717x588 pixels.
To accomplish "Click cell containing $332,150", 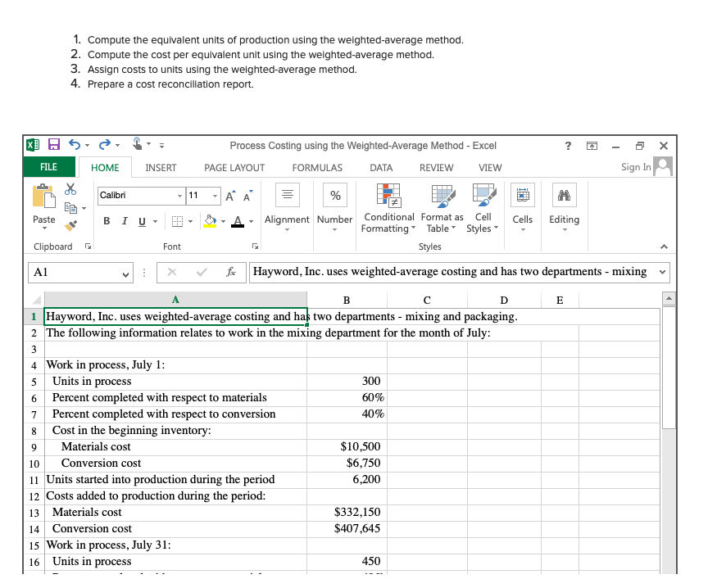I will pos(347,513).
